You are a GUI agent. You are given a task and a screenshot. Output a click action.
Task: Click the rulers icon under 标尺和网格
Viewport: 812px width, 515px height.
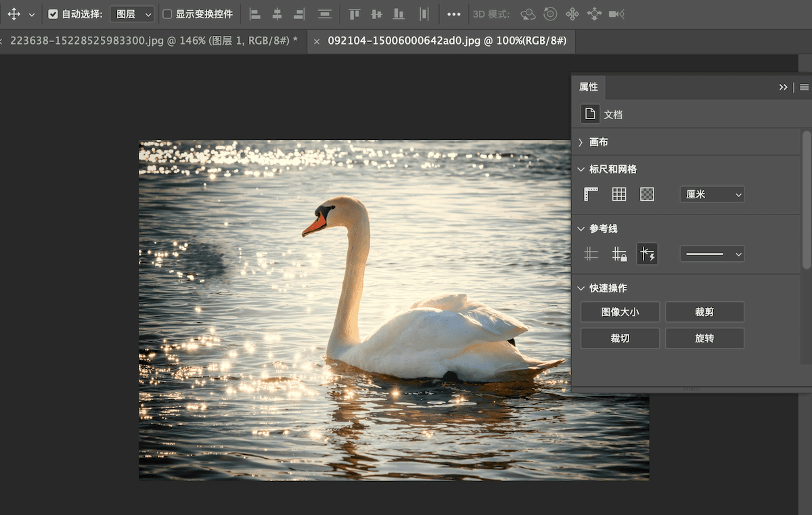[591, 194]
